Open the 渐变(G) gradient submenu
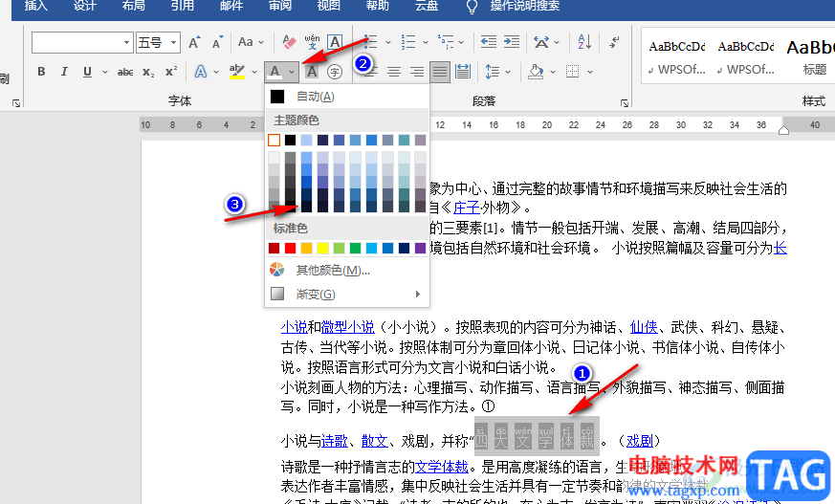Viewport: 835px width, 504px height. point(347,294)
